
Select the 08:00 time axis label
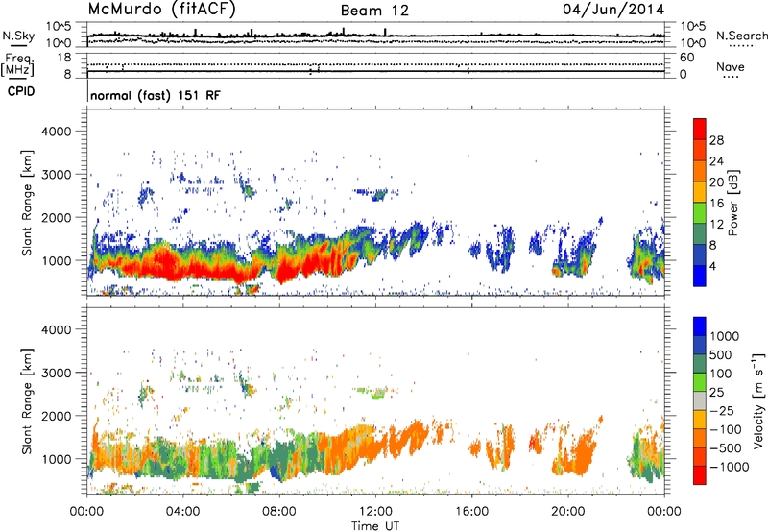(x=279, y=512)
